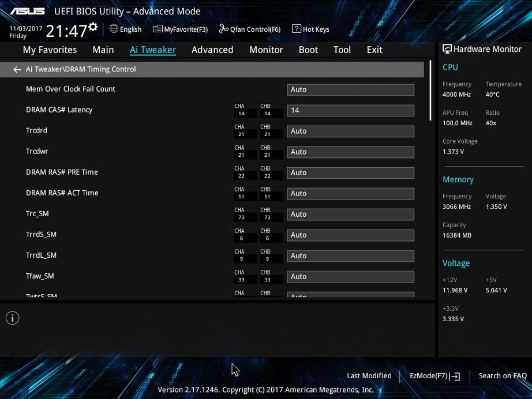Click the 21:47 clock time

click(66, 31)
